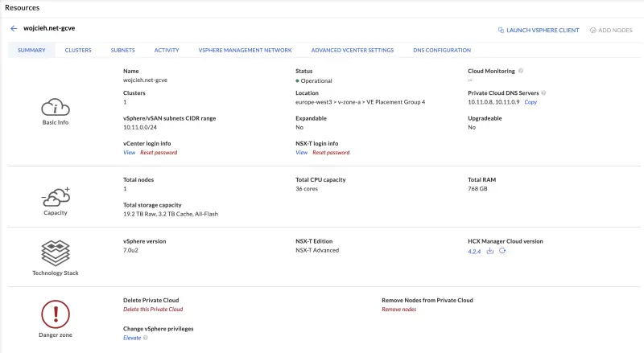Download HCX Manager via download icon
The image size is (644, 353).
490,251
